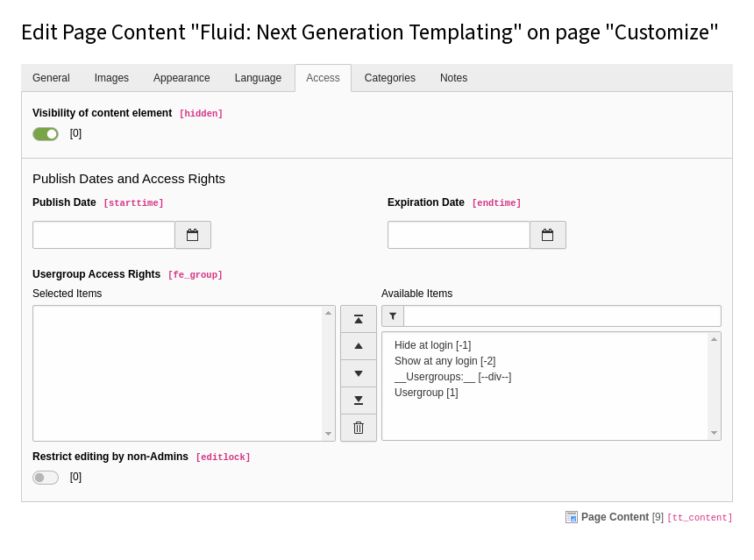
Task: Move selected item to top
Action: (x=359, y=319)
